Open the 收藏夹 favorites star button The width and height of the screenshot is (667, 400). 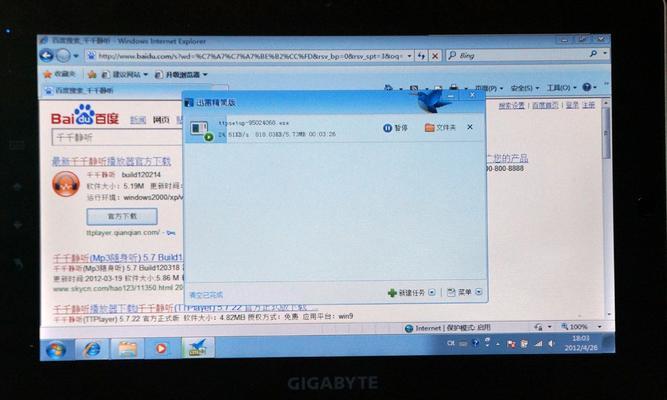coord(60,74)
